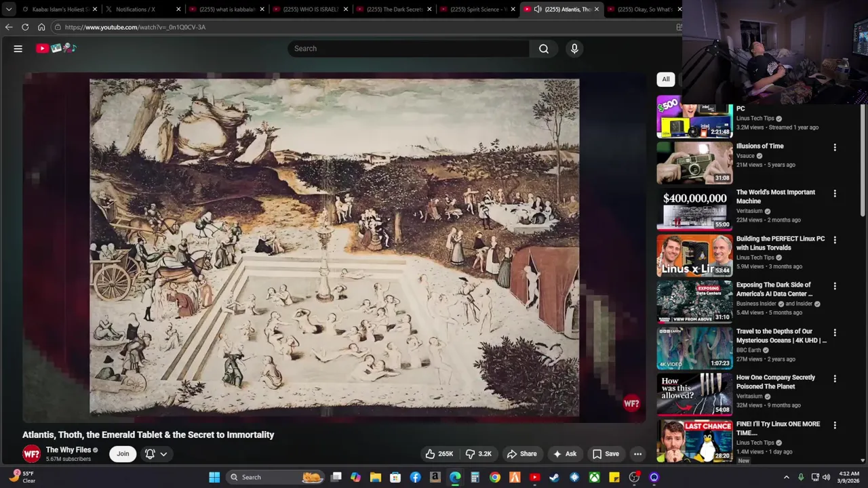Screen dimensions: 868x488
Task: Open File Explorer from taskbar
Action: 376,477
